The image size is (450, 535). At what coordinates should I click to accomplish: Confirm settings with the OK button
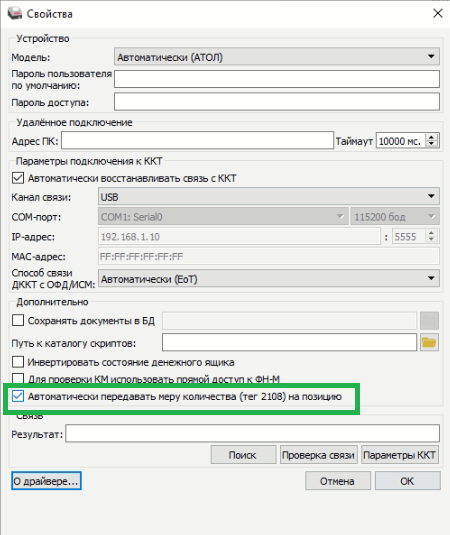[x=407, y=481]
